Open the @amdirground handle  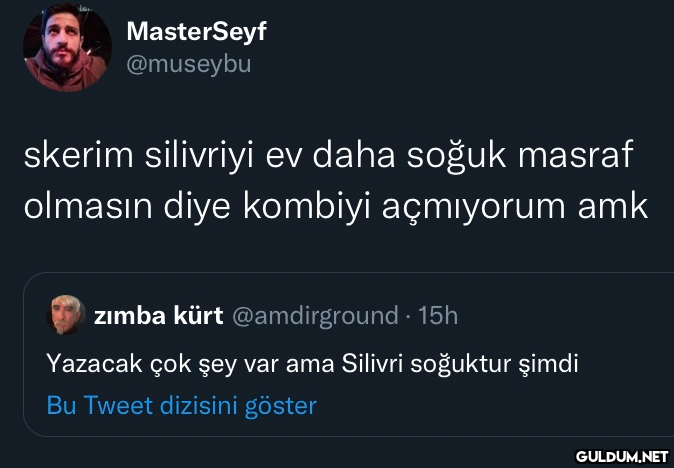pos(315,316)
